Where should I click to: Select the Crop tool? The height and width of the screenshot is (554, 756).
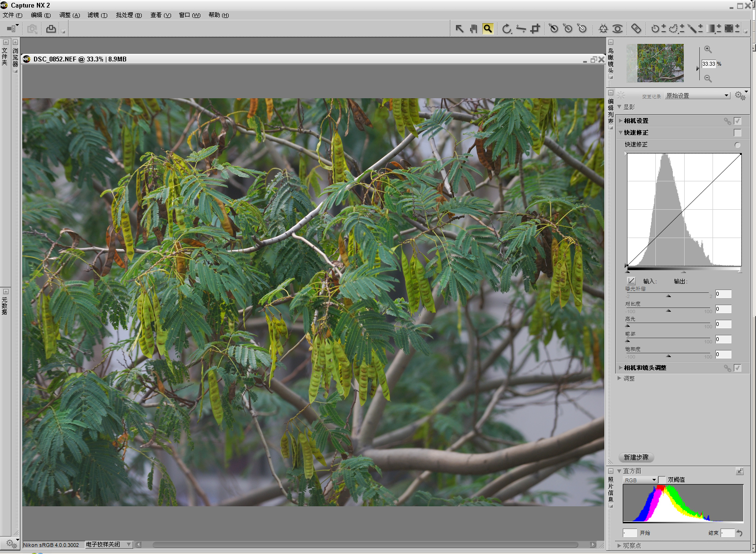click(535, 29)
